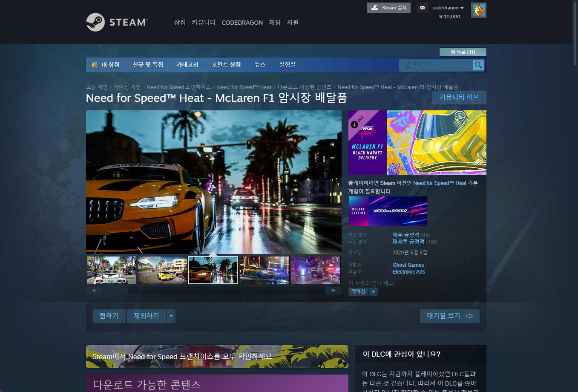Click the magnifier search button
This screenshot has width=578, height=392.
478,65
